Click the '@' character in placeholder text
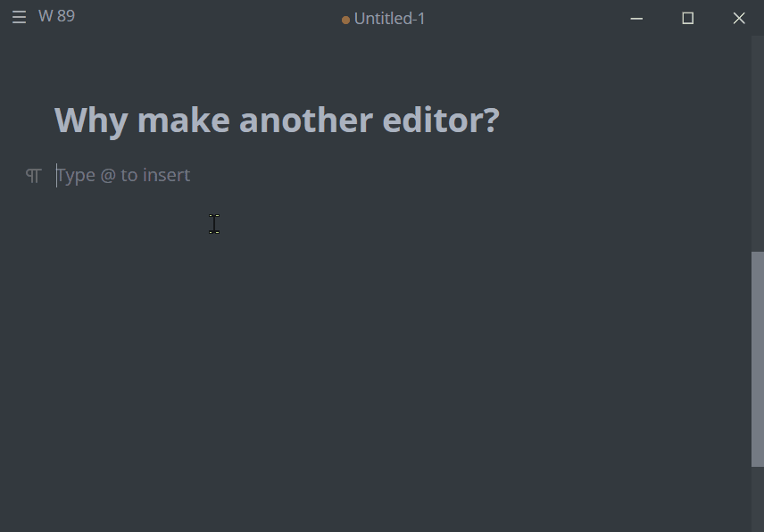 coord(108,175)
